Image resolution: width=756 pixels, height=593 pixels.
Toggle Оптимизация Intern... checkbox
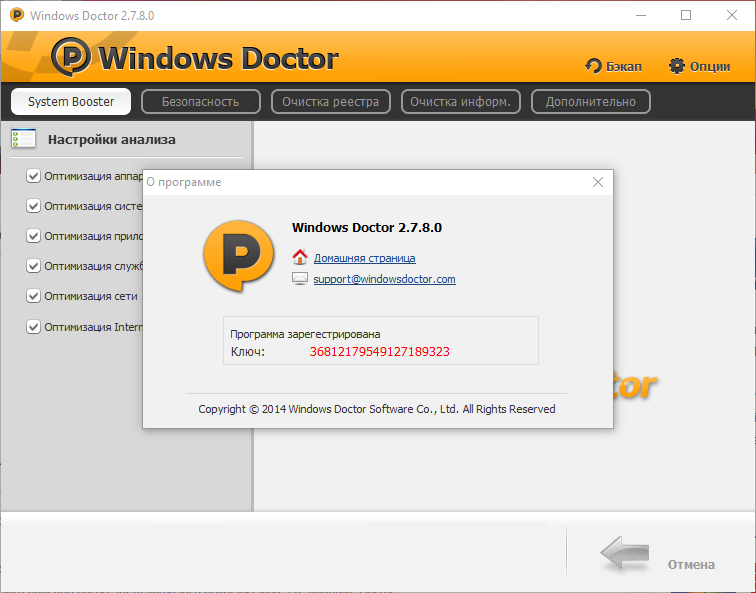point(33,326)
